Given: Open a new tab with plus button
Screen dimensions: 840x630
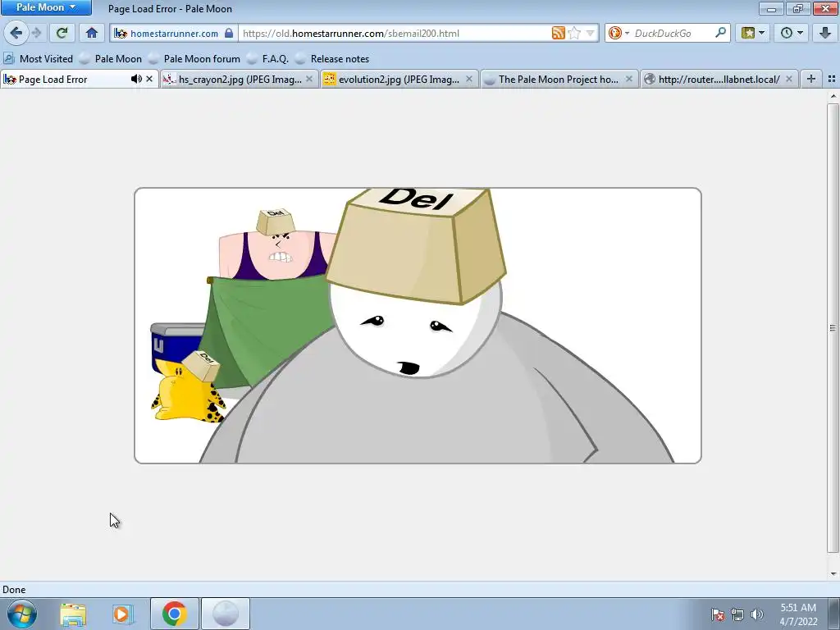Looking at the screenshot, I should [x=811, y=80].
